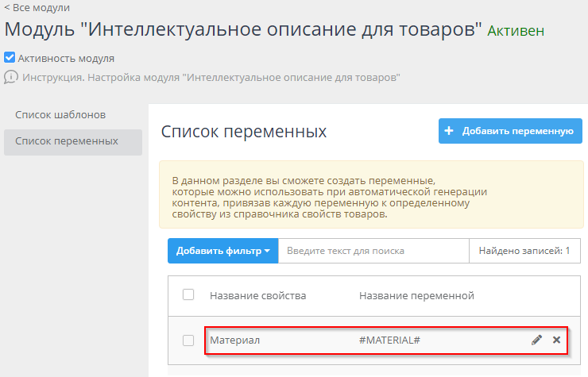Click the Найдено записей counter

pyautogui.click(x=524, y=251)
